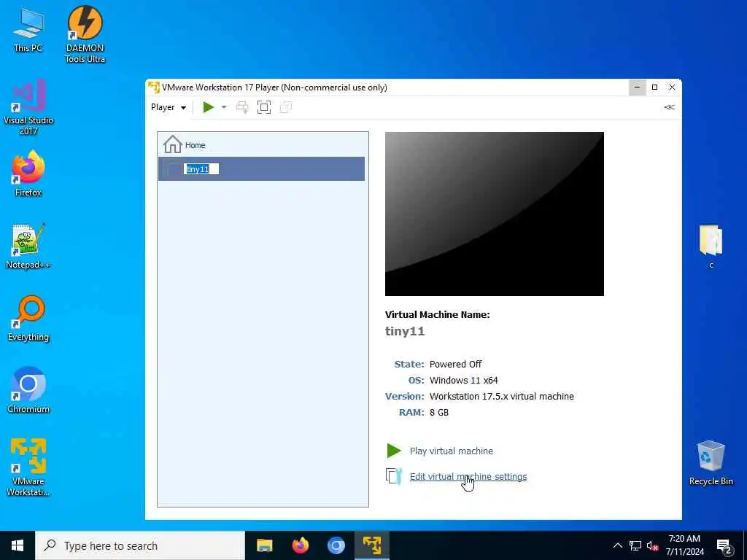This screenshot has width=747, height=560.
Task: Click the gray tiny11 machine name heading
Action: 404,332
